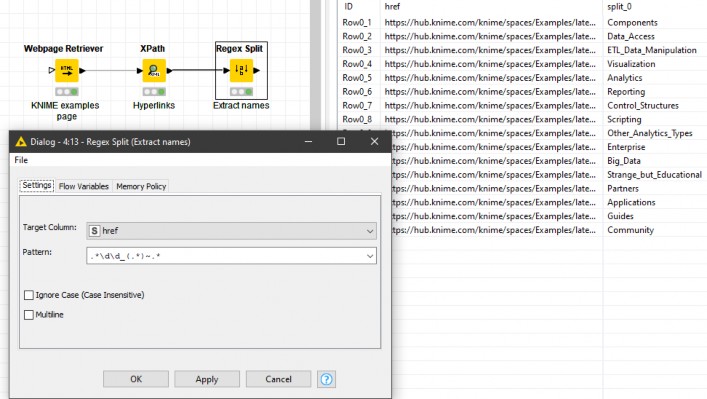Click the Webpage Retriever flow variable input port

pos(51,70)
